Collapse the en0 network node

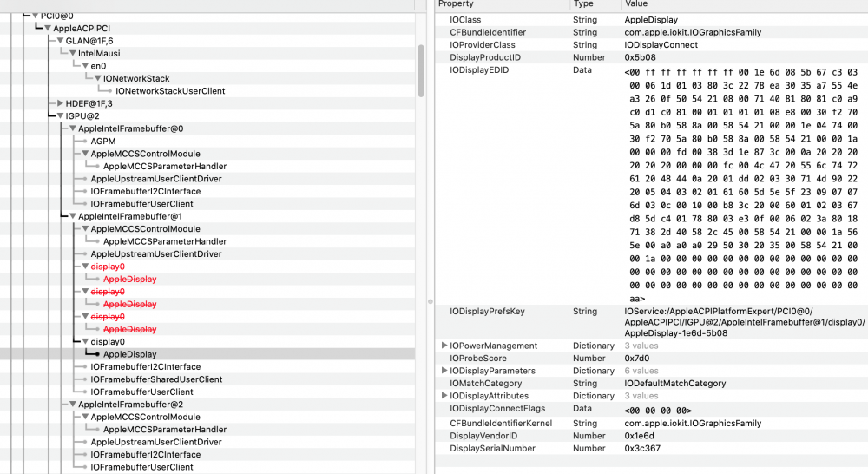[x=85, y=66]
